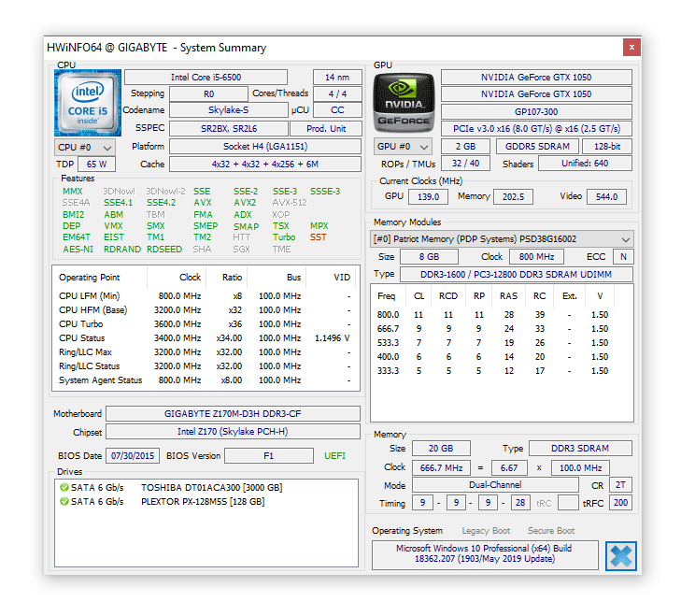This screenshot has width=681, height=616.
Task: Click the ECC N field
Action: 623,257
